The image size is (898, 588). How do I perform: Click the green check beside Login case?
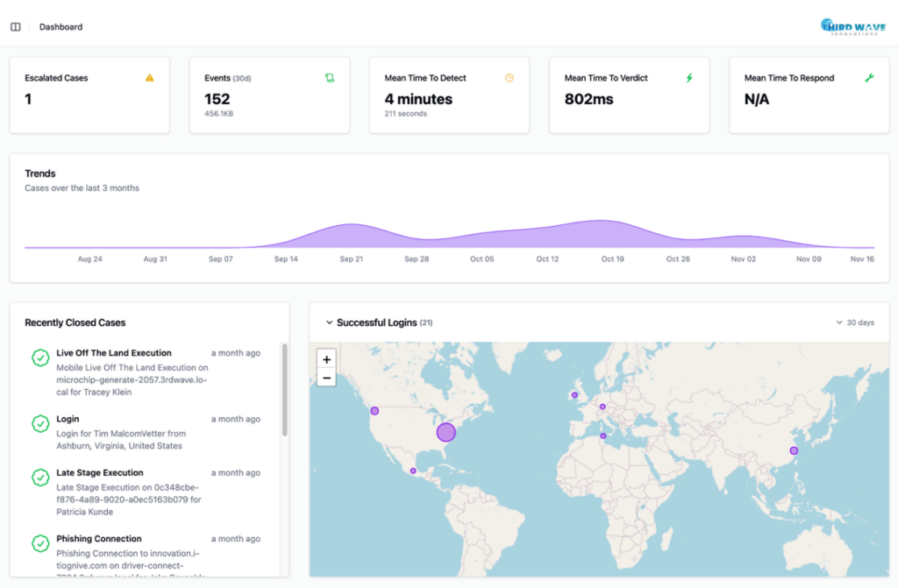click(x=40, y=424)
